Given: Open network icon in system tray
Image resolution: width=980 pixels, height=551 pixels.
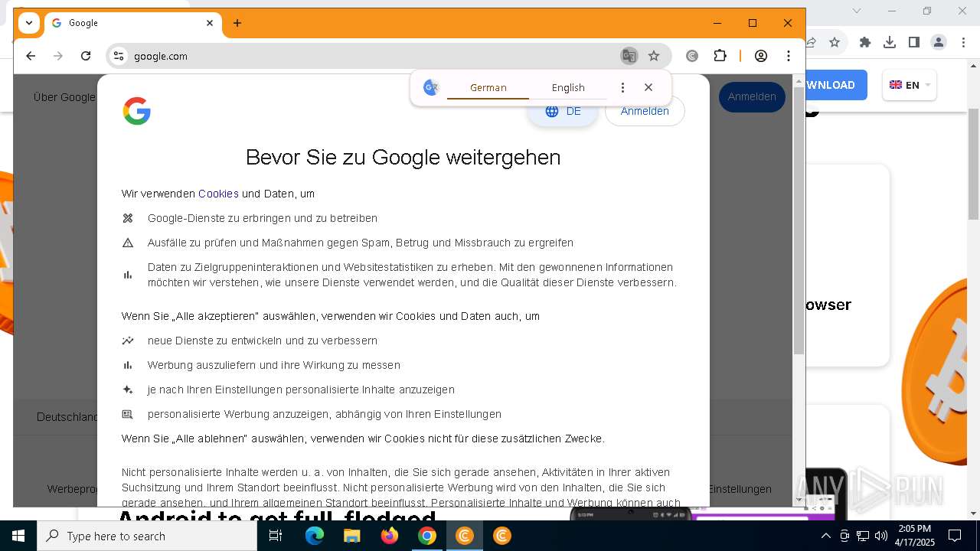Looking at the screenshot, I should pos(863,536).
